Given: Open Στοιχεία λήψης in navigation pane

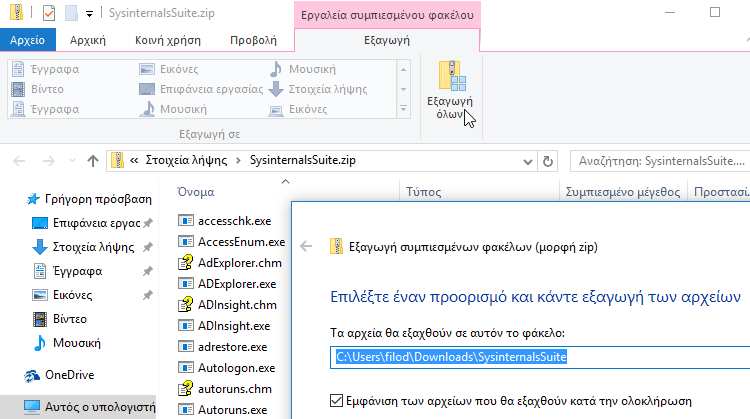Looking at the screenshot, I should [84, 247].
